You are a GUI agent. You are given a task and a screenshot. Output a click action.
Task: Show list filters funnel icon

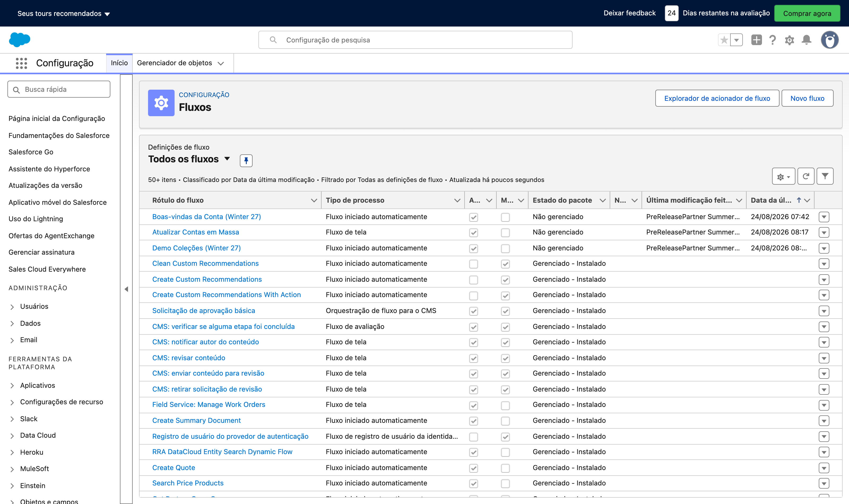[825, 176]
